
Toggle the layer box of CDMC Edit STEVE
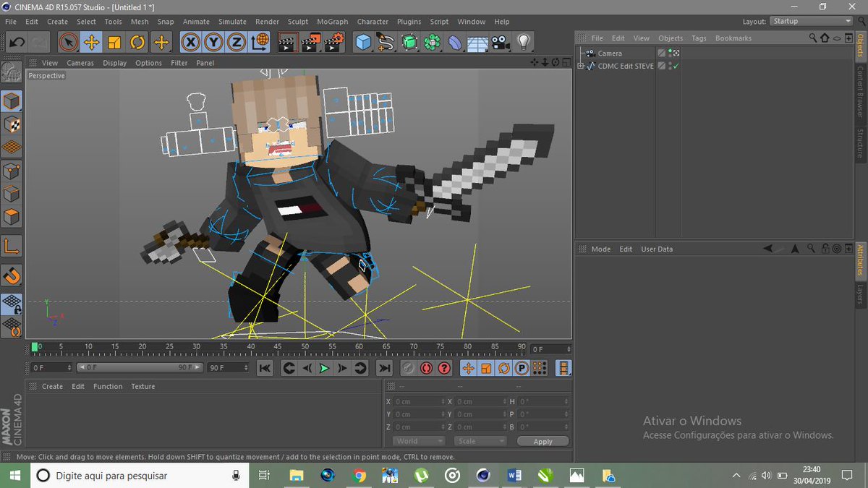click(661, 66)
